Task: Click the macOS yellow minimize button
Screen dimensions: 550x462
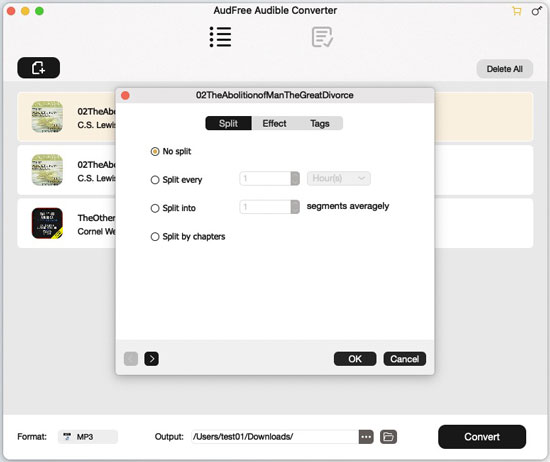Action: pos(25,11)
